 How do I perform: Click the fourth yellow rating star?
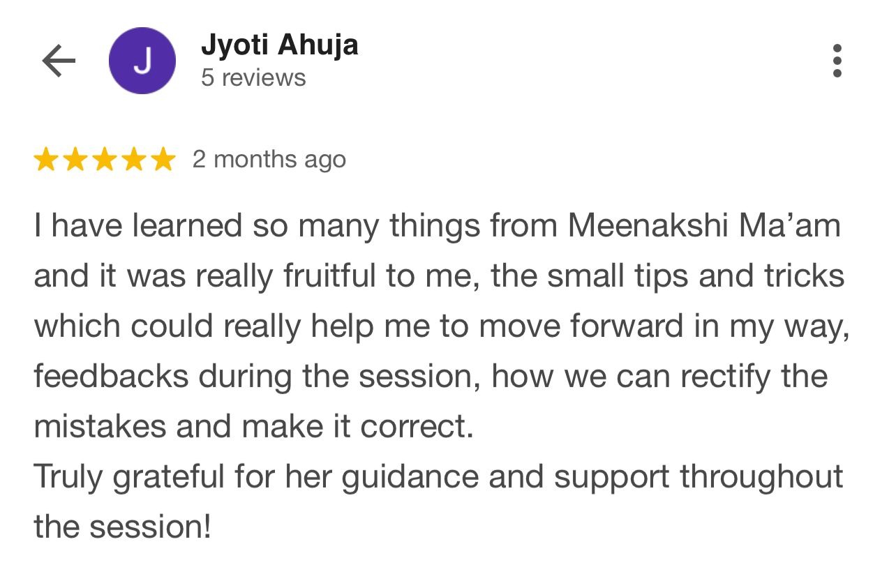coord(133,160)
